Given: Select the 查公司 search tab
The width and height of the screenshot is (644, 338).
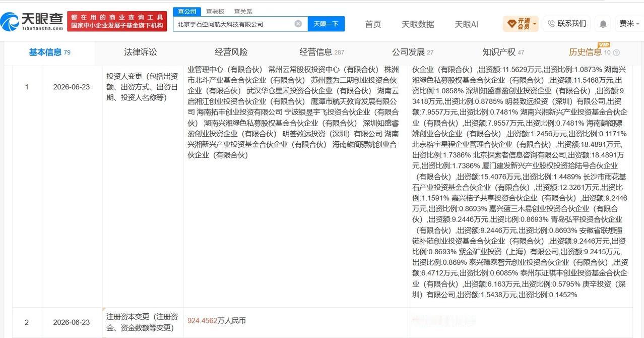Looking at the screenshot, I should (186, 11).
